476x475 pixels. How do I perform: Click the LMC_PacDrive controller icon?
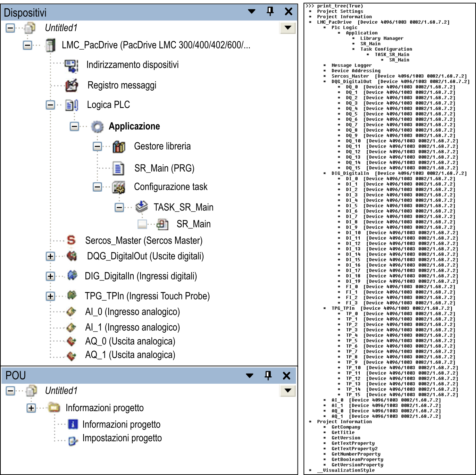51,45
